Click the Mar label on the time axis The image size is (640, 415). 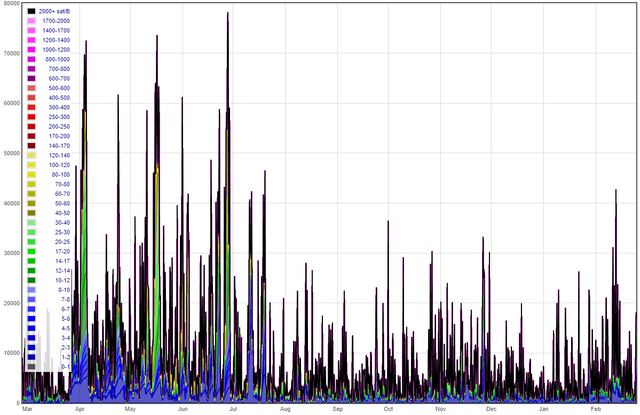coord(27,409)
